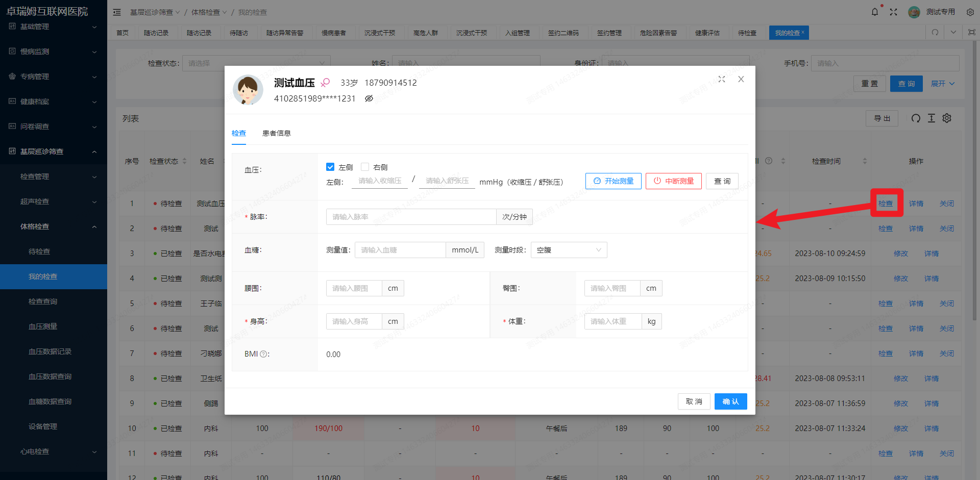Start blood pressure measurement with 开始测量
This screenshot has height=480, width=980.
click(614, 181)
